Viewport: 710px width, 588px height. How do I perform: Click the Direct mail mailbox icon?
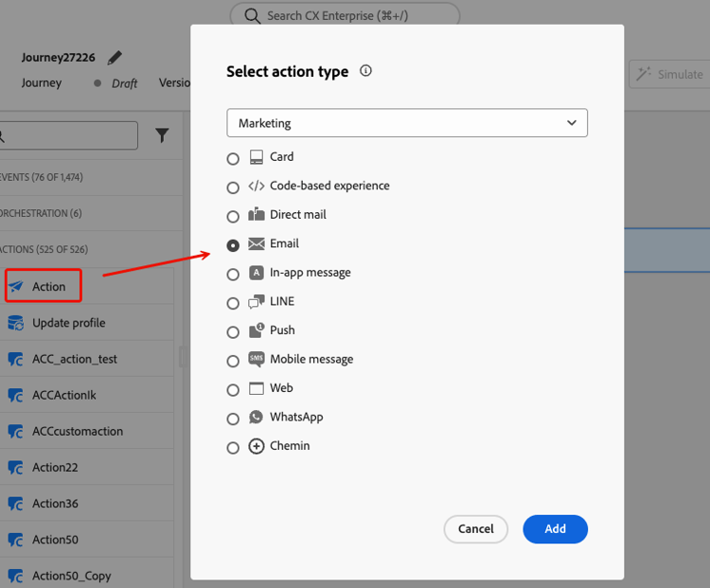pos(257,214)
